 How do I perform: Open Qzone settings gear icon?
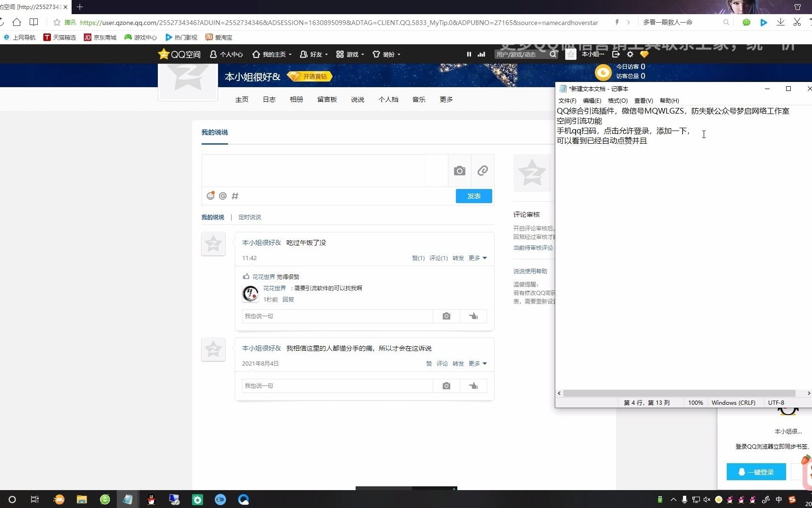click(630, 54)
